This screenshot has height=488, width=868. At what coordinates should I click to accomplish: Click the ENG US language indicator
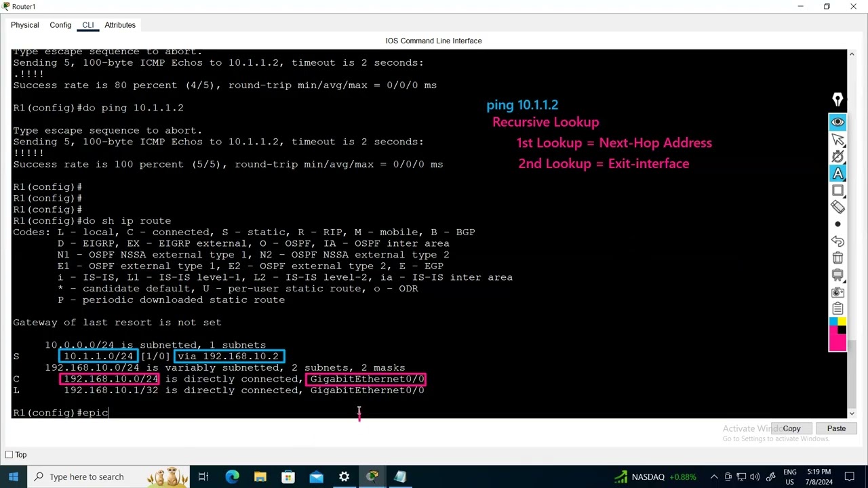pos(789,476)
